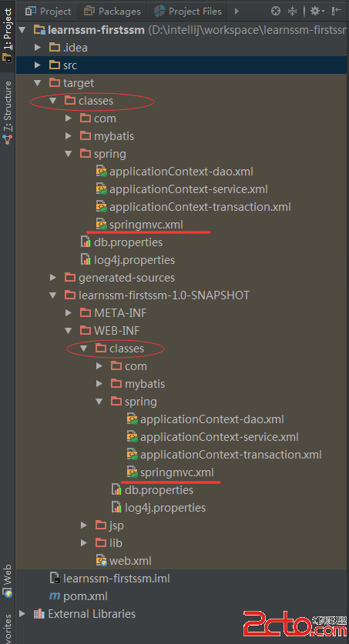Open the gear settings dropdown
Viewport: 349px width, 644px height.
(317, 11)
